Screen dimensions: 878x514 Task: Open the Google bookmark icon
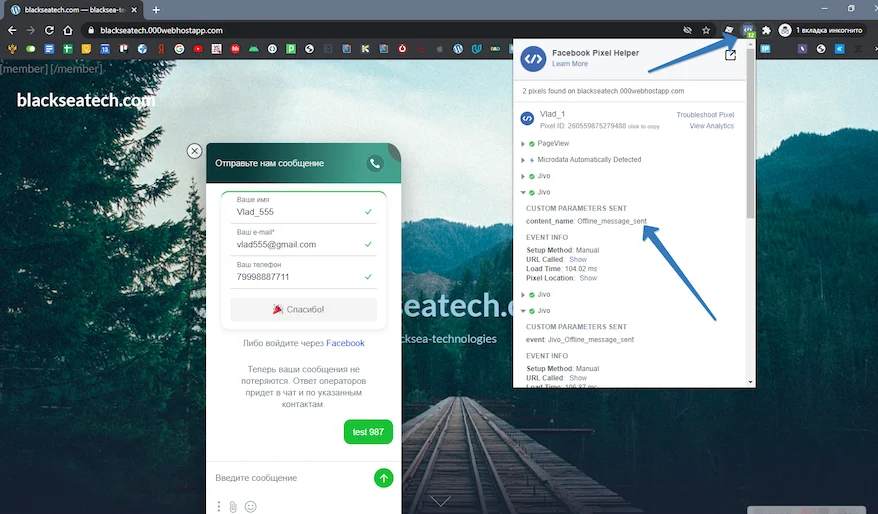(x=179, y=49)
